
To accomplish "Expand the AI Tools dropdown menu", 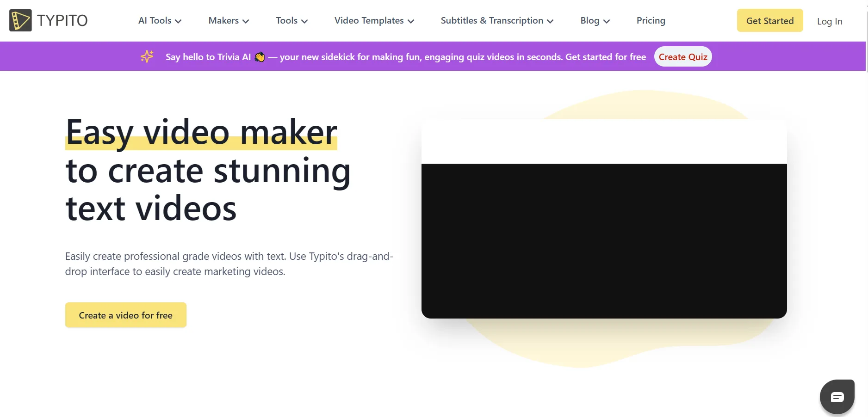I will point(160,20).
